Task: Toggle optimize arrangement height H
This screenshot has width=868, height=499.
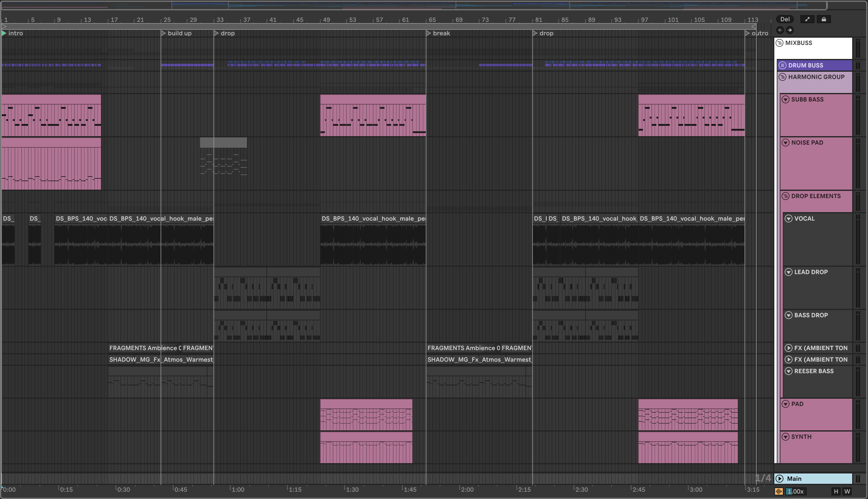Action: [836, 491]
